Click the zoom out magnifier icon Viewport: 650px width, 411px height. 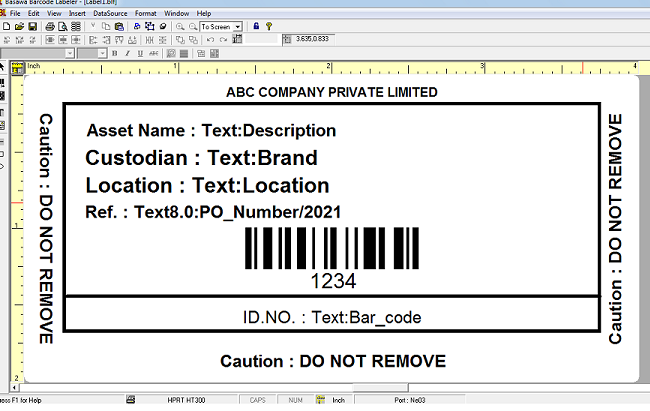tap(193, 27)
